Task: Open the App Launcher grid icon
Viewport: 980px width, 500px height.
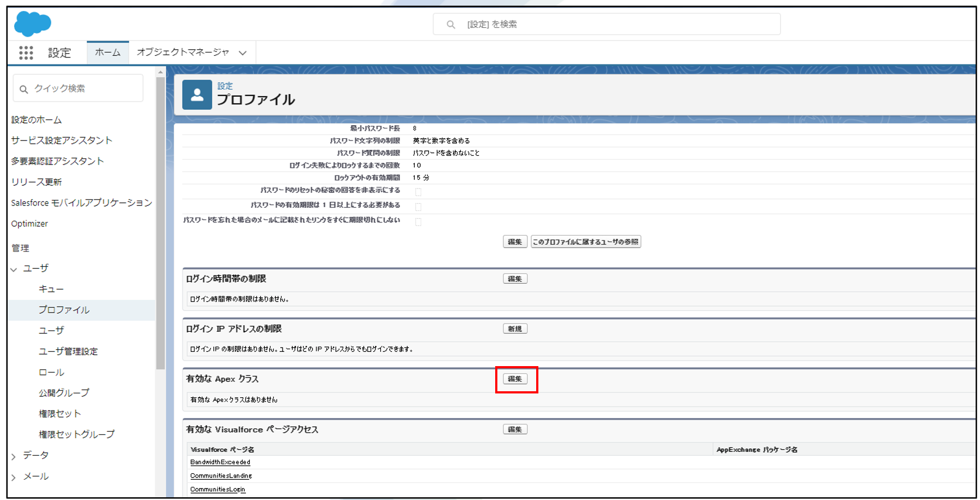Action: coord(26,52)
